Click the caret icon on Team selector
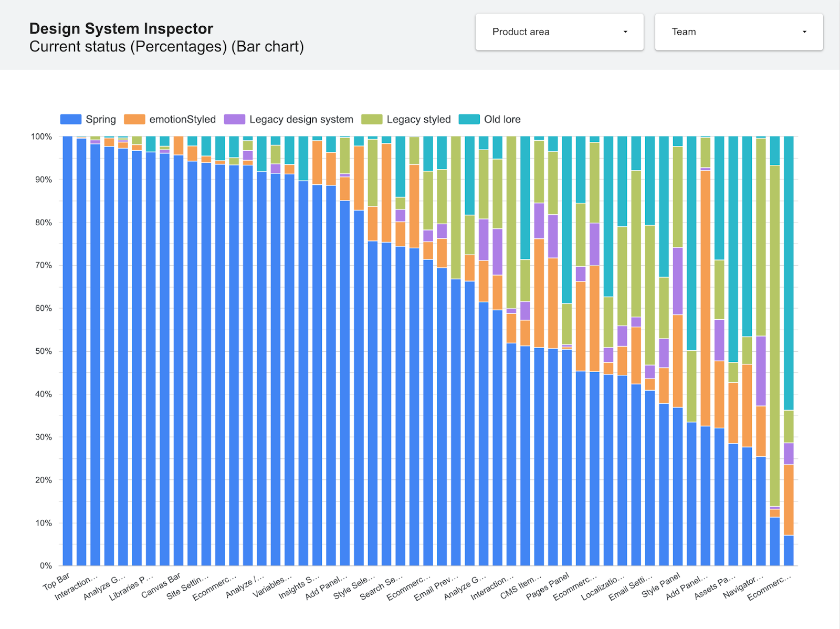840x629 pixels. 804,32
